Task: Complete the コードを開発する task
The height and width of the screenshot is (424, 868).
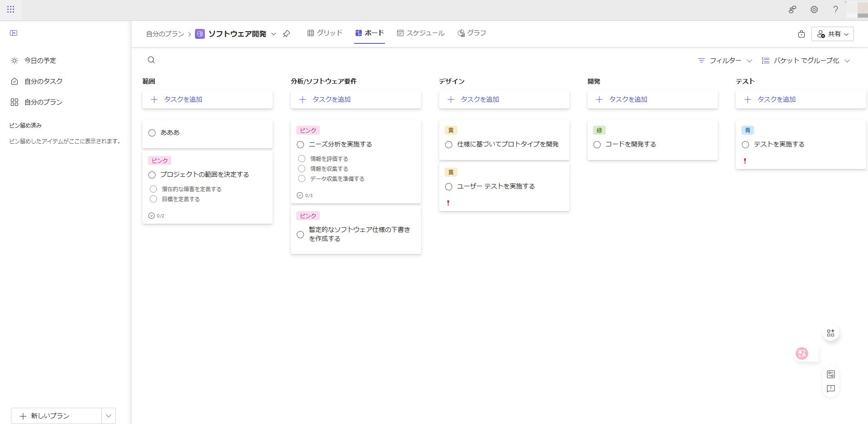Action: click(x=597, y=145)
